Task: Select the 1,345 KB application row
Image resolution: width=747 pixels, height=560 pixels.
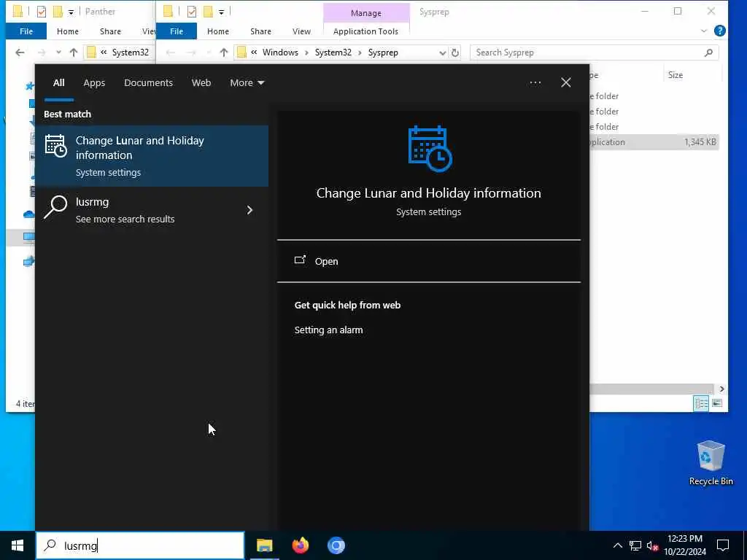Action: click(x=654, y=142)
